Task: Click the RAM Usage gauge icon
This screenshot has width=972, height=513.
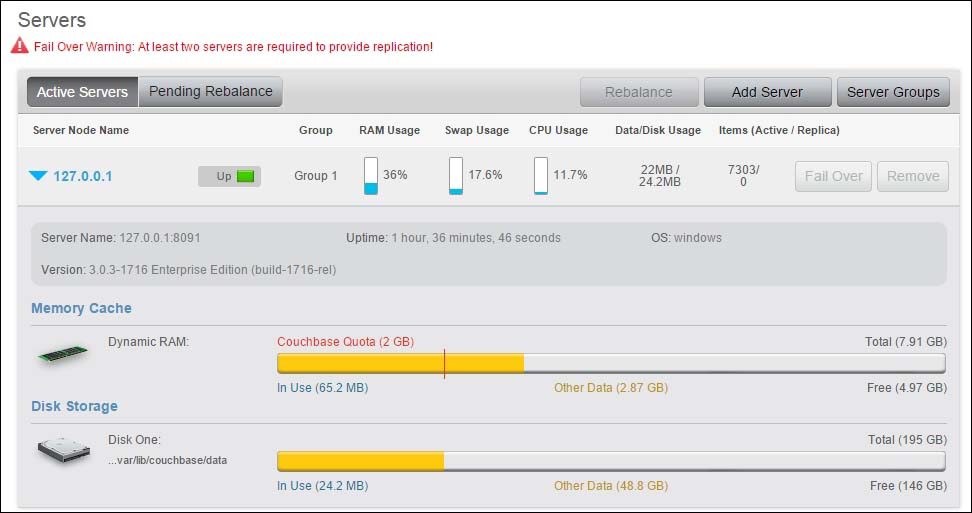Action: click(x=371, y=175)
